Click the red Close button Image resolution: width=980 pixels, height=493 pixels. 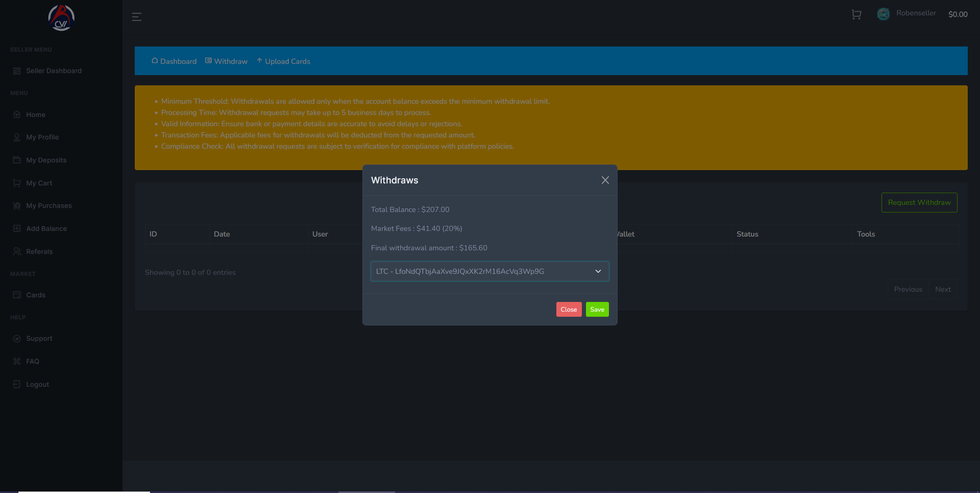[x=569, y=310]
